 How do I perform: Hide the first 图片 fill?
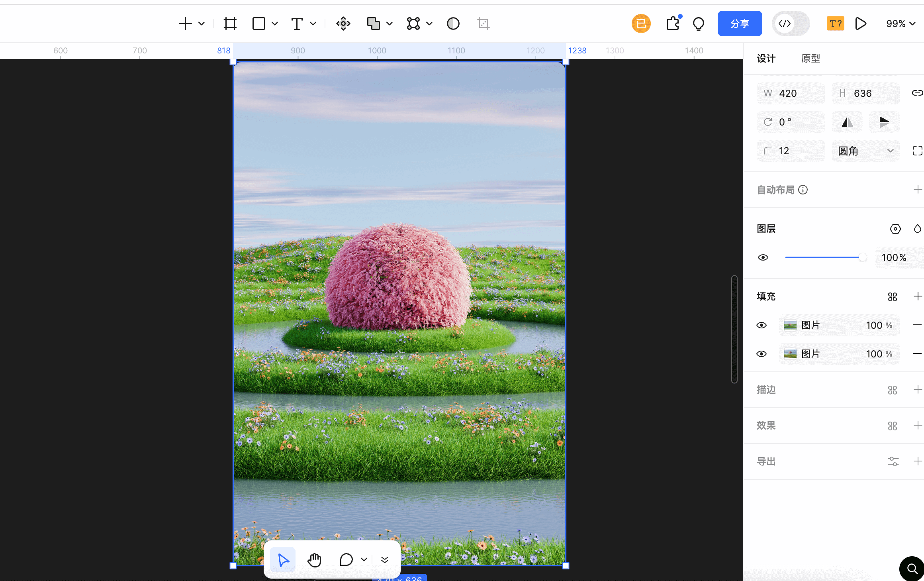(761, 325)
